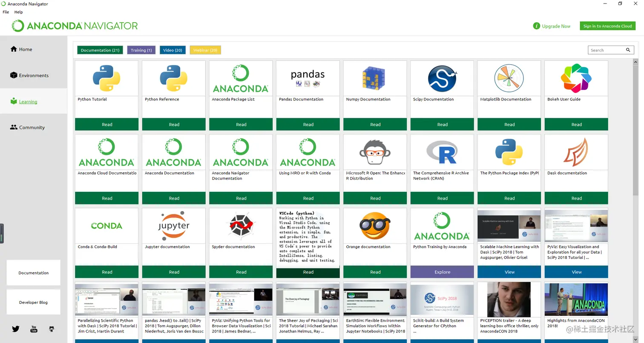Screen dimensions: 644x343
Task: Click the VSCode (python) description card
Action: click(308, 237)
